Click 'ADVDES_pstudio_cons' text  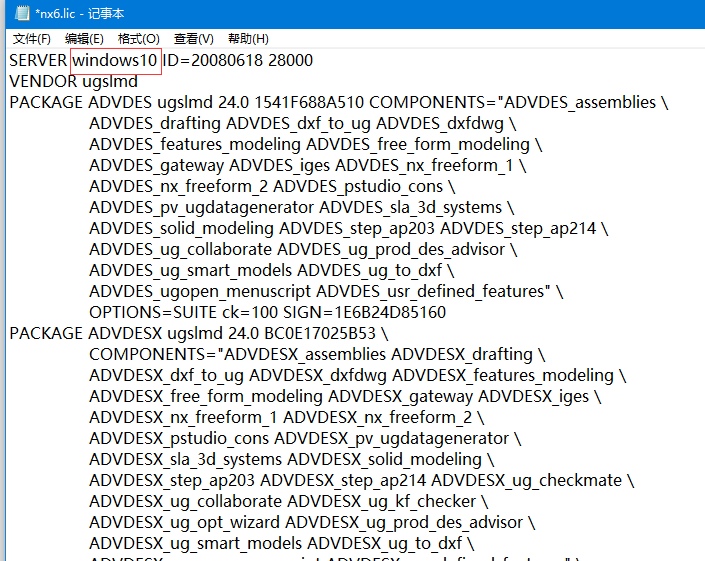pos(358,186)
